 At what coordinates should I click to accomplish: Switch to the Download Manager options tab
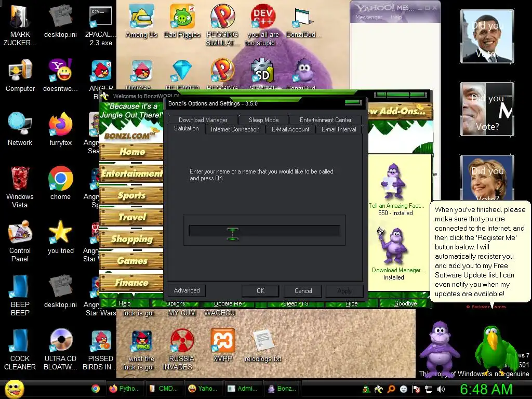pos(203,120)
